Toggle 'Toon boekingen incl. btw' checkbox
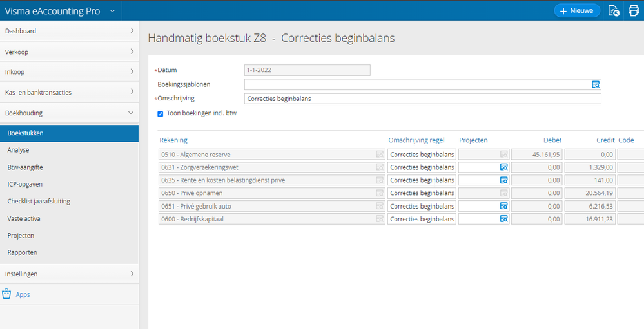This screenshot has width=644, height=329. click(x=161, y=113)
